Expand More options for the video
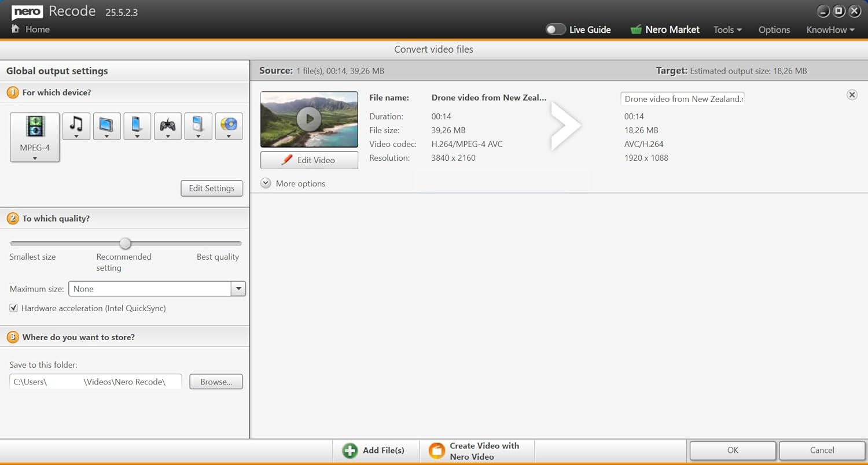This screenshot has height=465, width=868. click(266, 183)
